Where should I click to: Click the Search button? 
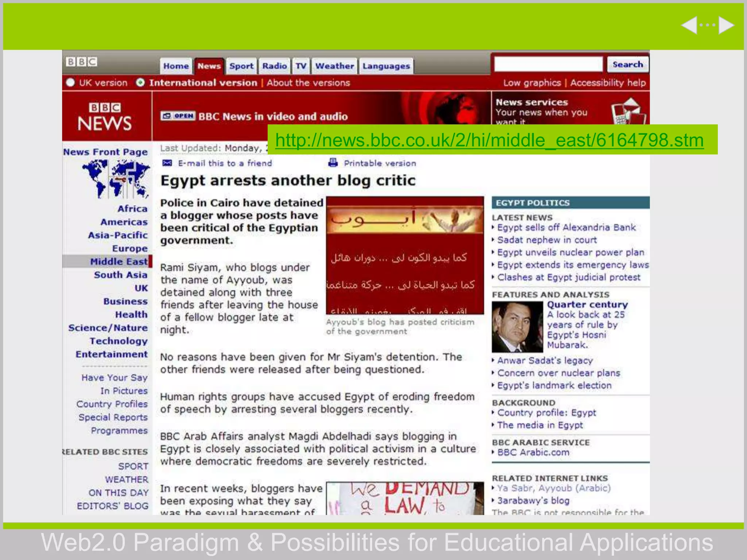click(628, 64)
